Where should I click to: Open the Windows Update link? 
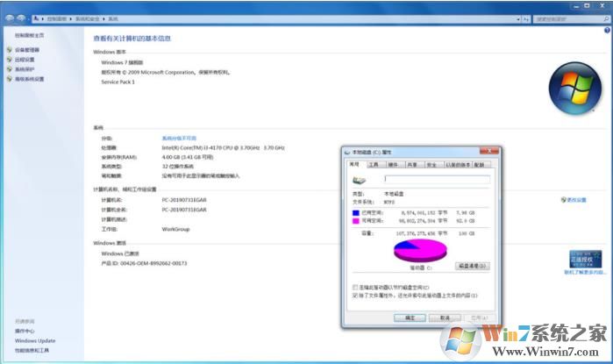tap(35, 340)
